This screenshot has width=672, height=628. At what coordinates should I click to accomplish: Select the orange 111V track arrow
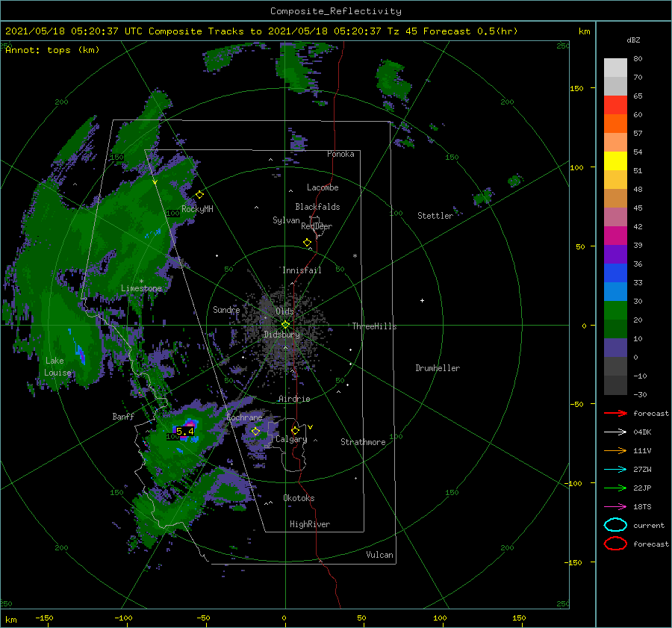point(615,450)
